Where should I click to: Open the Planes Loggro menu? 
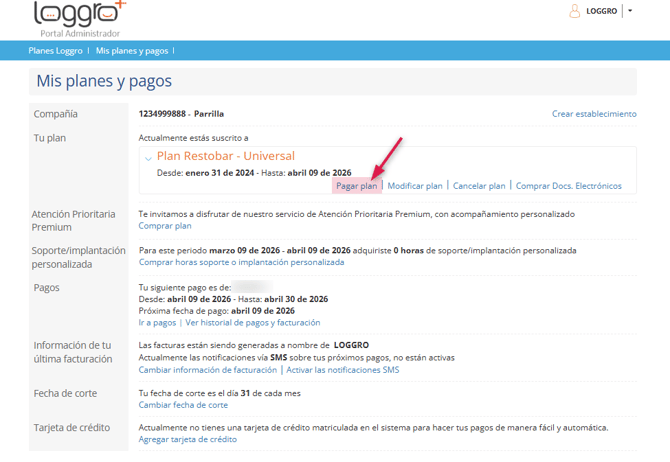(x=56, y=50)
